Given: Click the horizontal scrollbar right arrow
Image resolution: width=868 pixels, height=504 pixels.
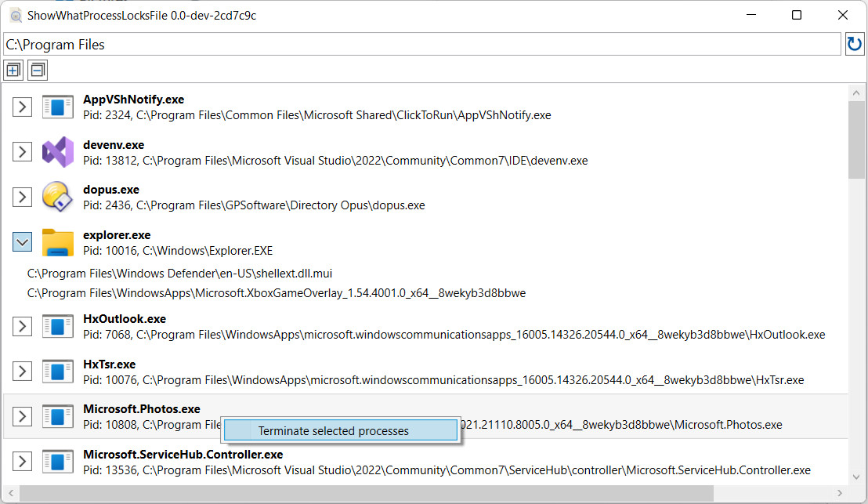Looking at the screenshot, I should click(x=840, y=493).
